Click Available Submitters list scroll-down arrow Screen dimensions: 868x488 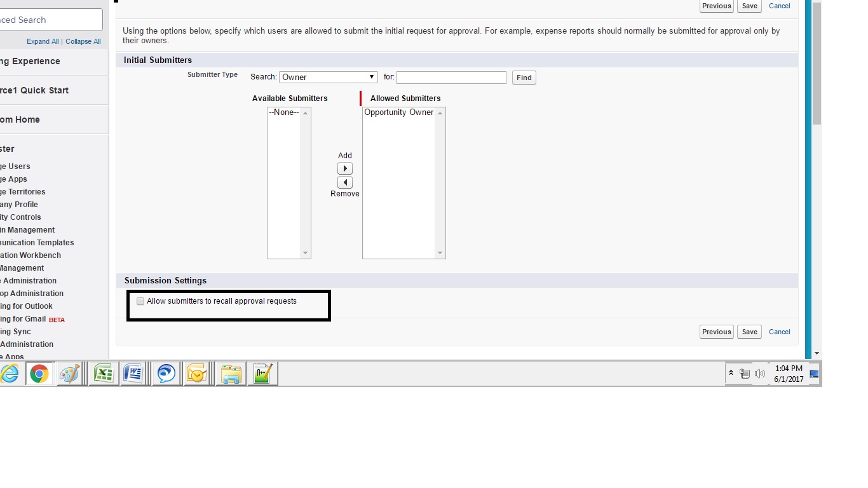coord(306,253)
